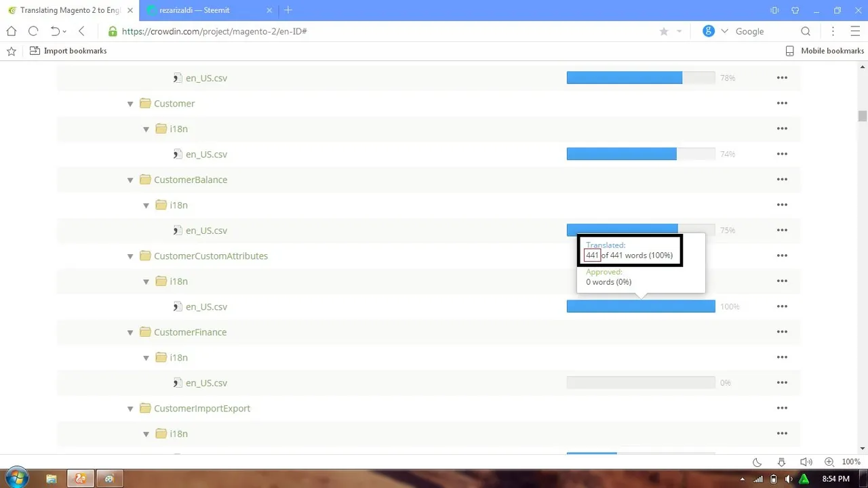Click the 78% translation progress bar
The height and width of the screenshot is (488, 868).
tap(641, 78)
